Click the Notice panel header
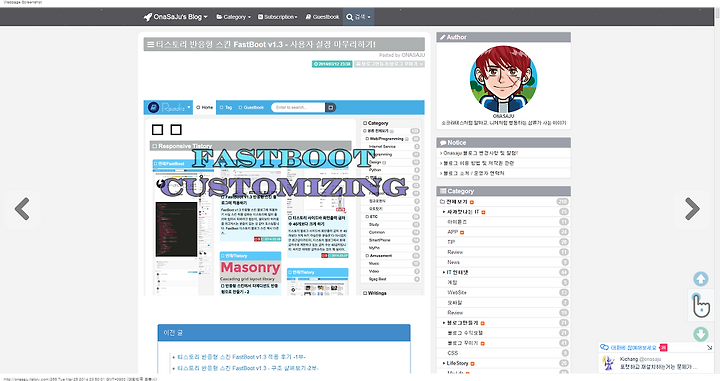 pos(503,143)
